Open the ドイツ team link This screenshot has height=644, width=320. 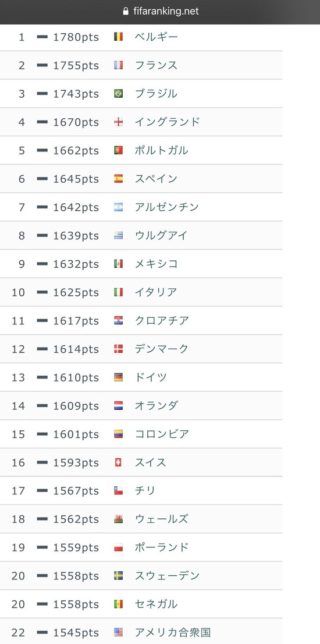click(x=151, y=377)
